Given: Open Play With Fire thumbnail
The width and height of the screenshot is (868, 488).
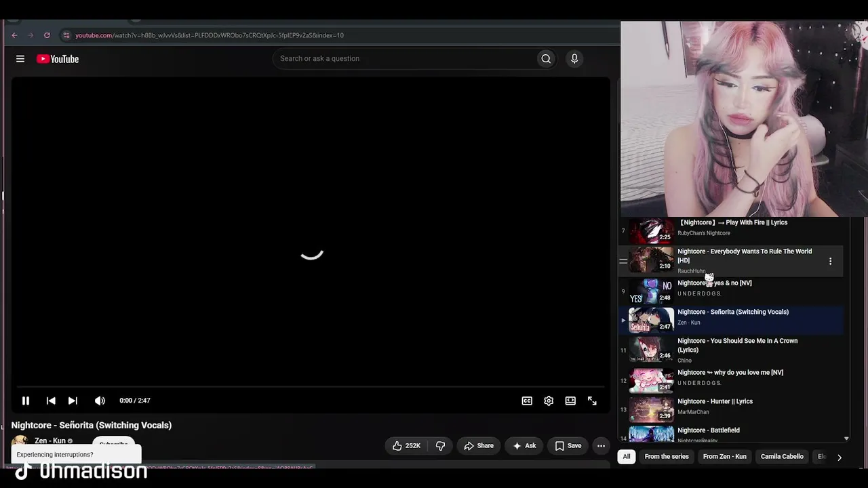Looking at the screenshot, I should tap(652, 230).
